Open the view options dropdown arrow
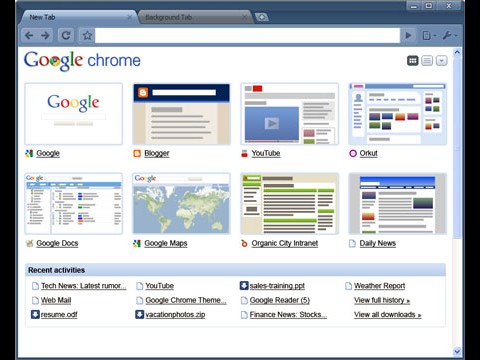Image resolution: width=480 pixels, height=360 pixels. [442, 61]
